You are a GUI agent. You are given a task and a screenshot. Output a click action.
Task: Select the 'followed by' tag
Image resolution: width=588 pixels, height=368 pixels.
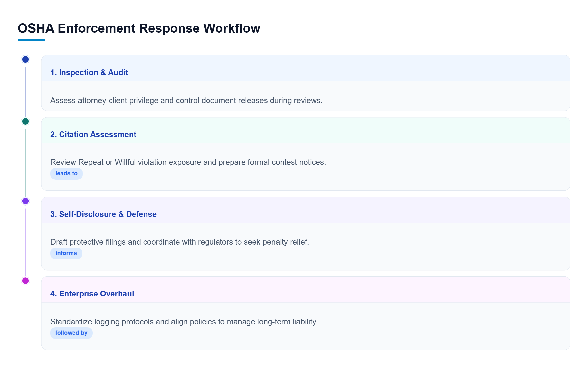tap(71, 333)
